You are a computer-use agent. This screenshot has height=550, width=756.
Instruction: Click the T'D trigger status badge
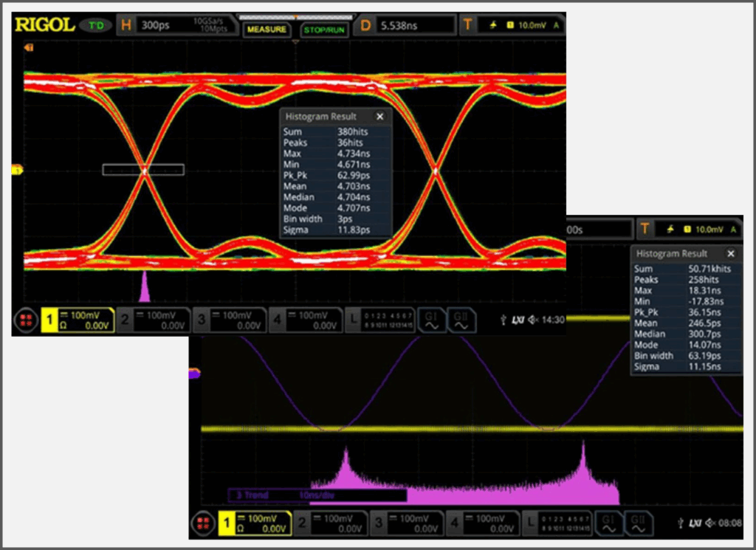[x=97, y=25]
